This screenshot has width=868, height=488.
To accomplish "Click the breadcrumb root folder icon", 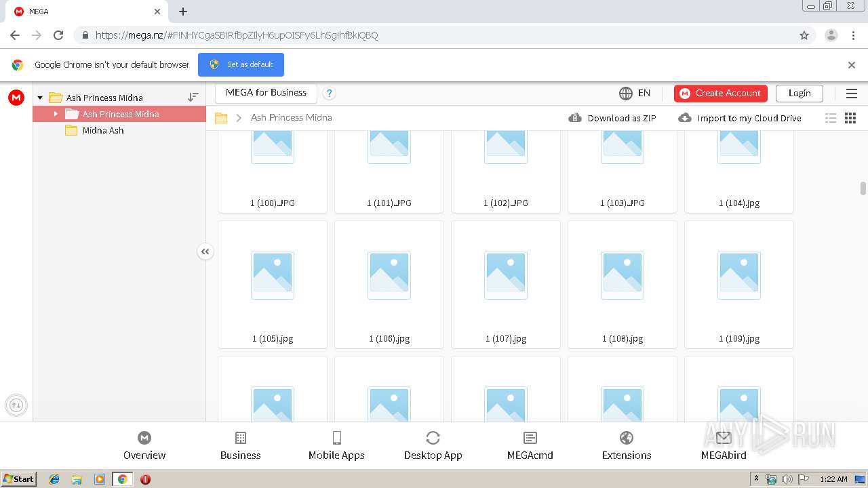I will (x=221, y=118).
